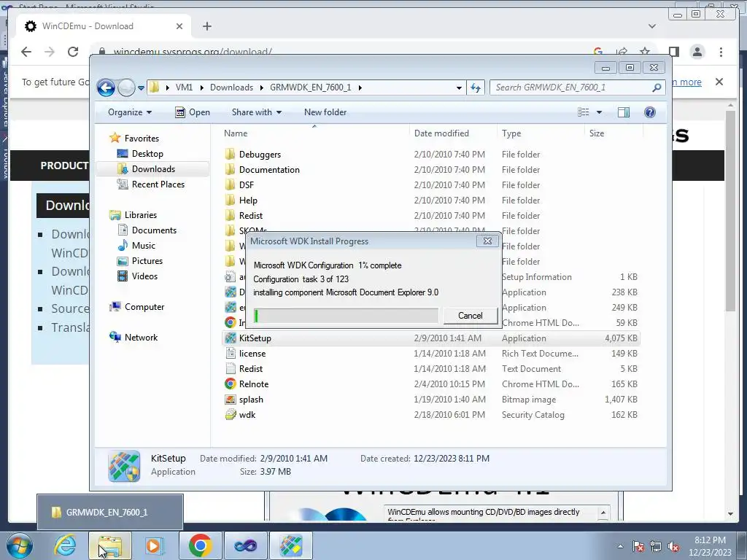Click Explorer help question icon
This screenshot has height=560, width=747.
tap(650, 112)
